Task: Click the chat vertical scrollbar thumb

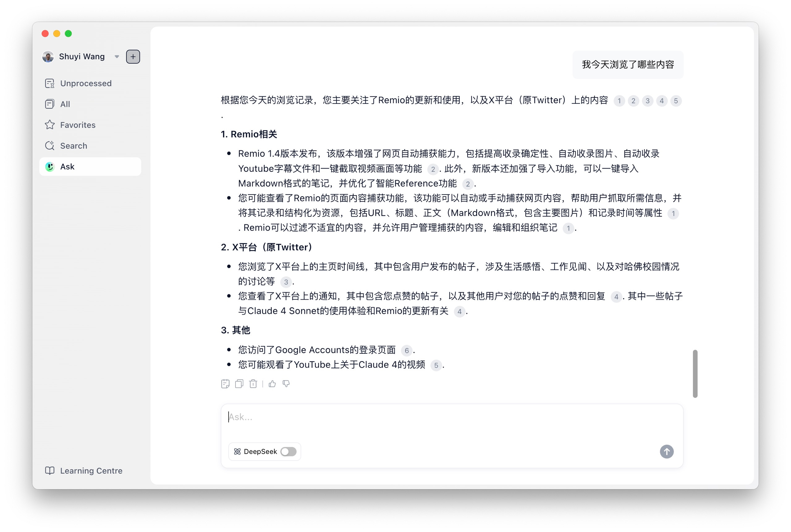Action: point(695,373)
